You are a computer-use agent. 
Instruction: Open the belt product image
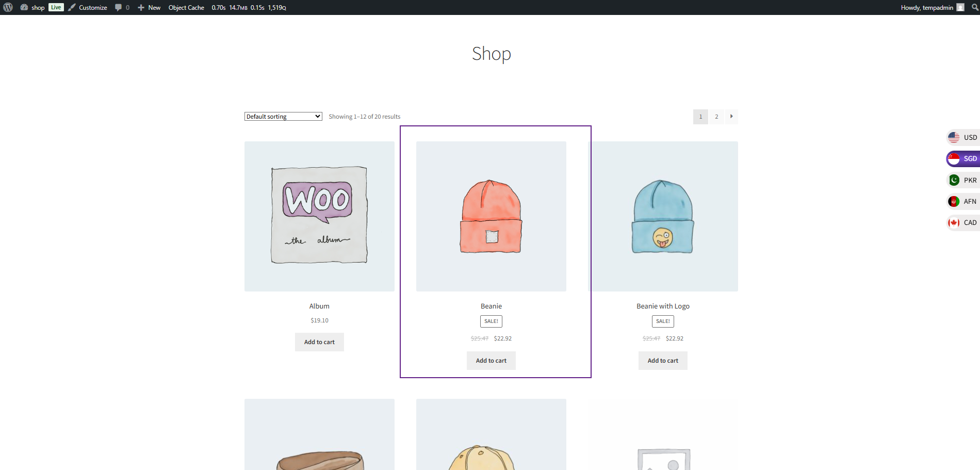(x=319, y=434)
